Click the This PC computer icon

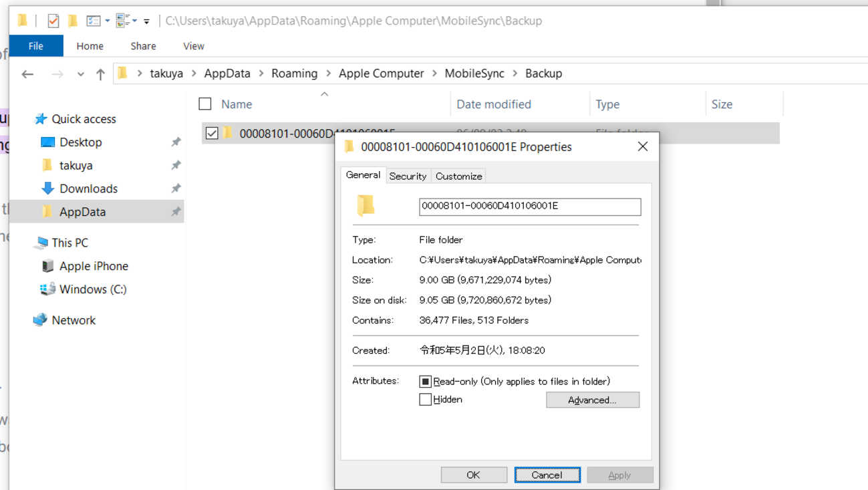[41, 243]
